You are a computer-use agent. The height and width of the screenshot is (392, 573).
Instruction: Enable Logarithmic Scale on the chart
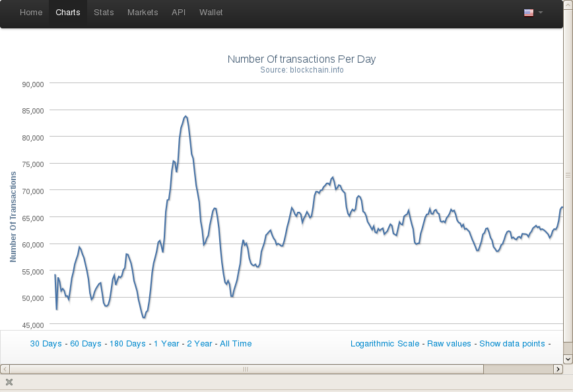coord(385,344)
